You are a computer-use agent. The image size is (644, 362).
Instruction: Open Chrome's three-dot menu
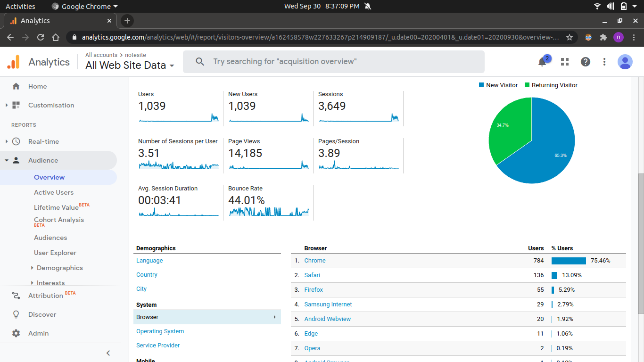634,37
